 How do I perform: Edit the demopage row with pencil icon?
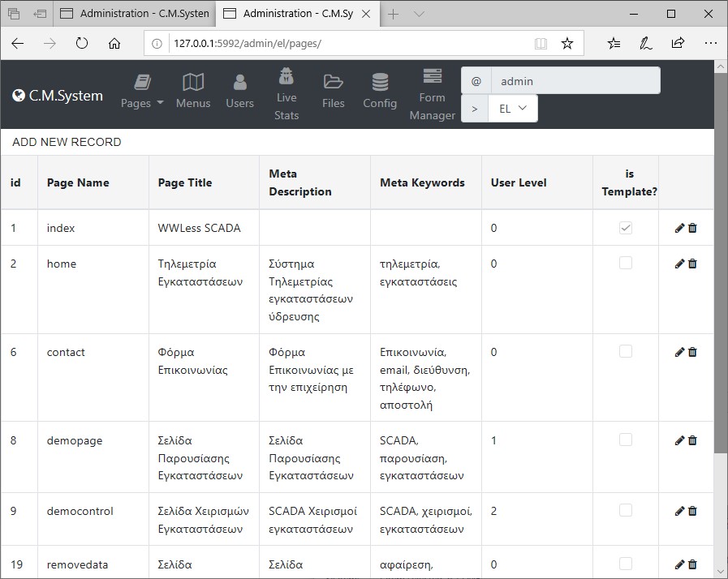pyautogui.click(x=679, y=440)
